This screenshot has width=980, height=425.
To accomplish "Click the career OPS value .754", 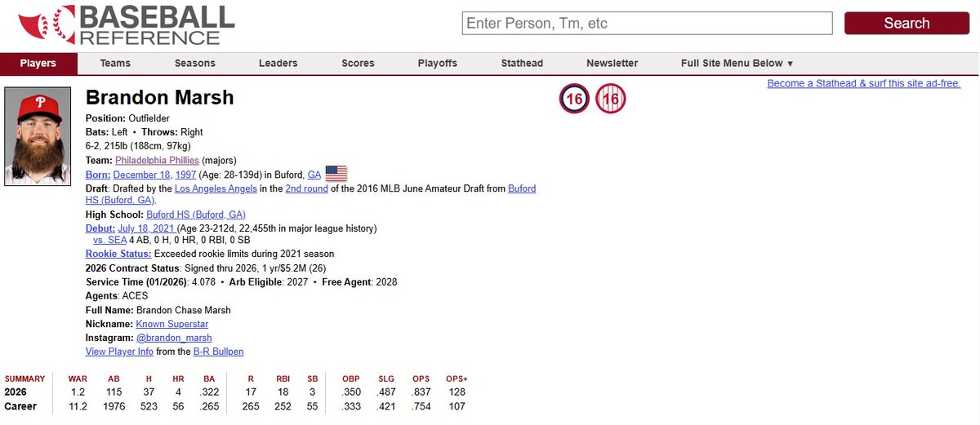I will [421, 406].
